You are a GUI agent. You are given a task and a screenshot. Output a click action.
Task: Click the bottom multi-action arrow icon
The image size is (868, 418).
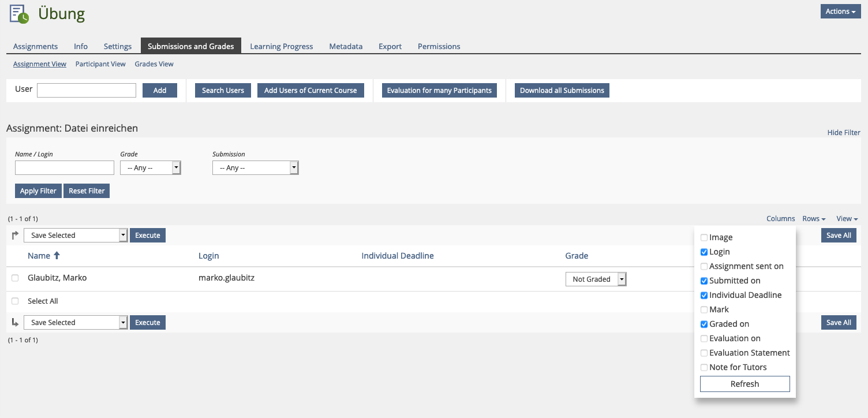pyautogui.click(x=16, y=322)
